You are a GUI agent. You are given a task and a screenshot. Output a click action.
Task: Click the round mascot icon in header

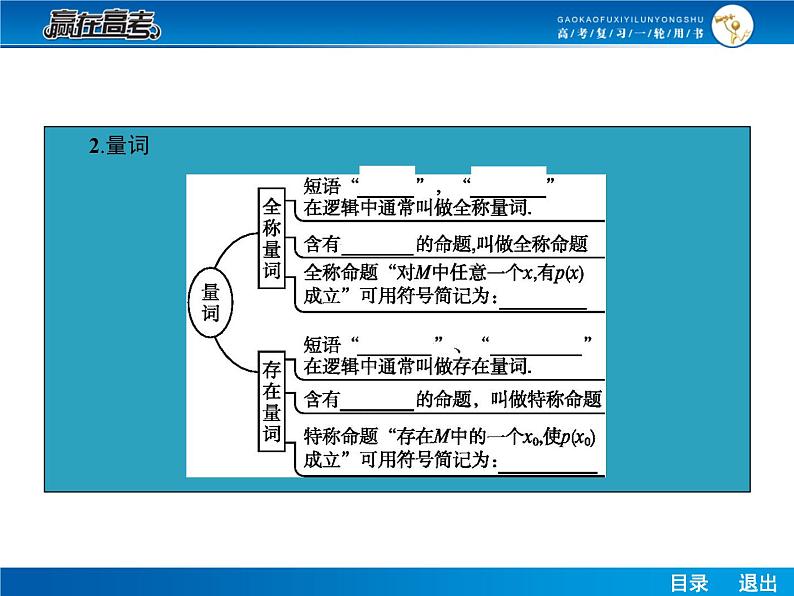pyautogui.click(x=732, y=26)
